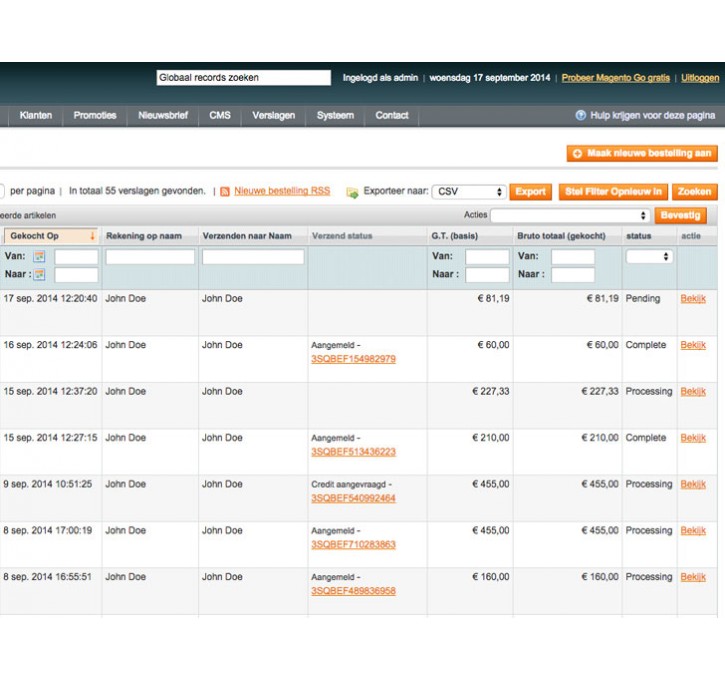Open the CMS menu
The width and height of the screenshot is (725, 680).
click(220, 115)
